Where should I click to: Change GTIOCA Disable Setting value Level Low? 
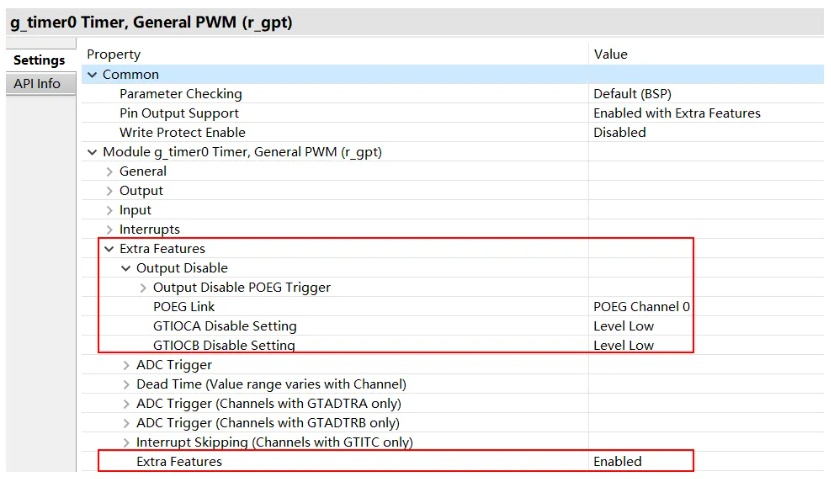point(623,326)
